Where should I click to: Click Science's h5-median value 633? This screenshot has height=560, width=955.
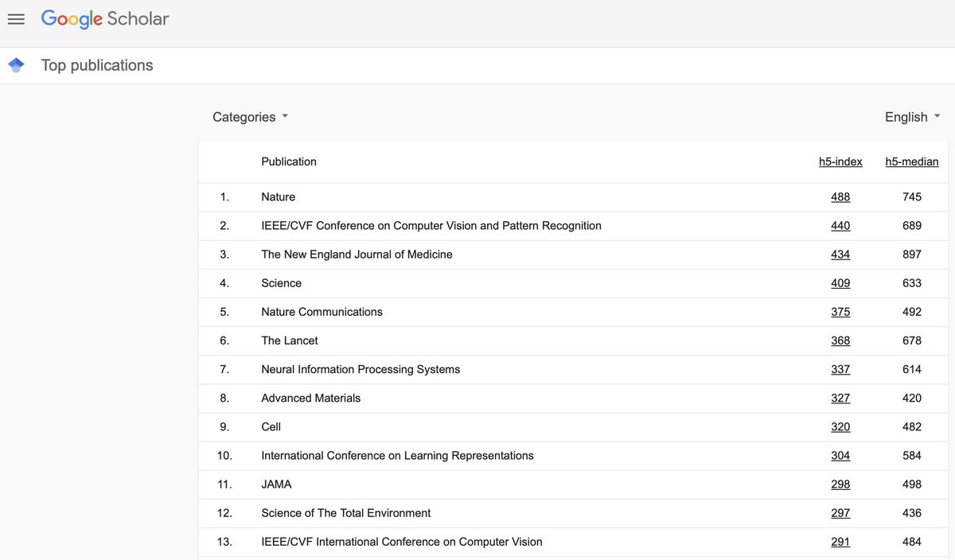(x=912, y=283)
